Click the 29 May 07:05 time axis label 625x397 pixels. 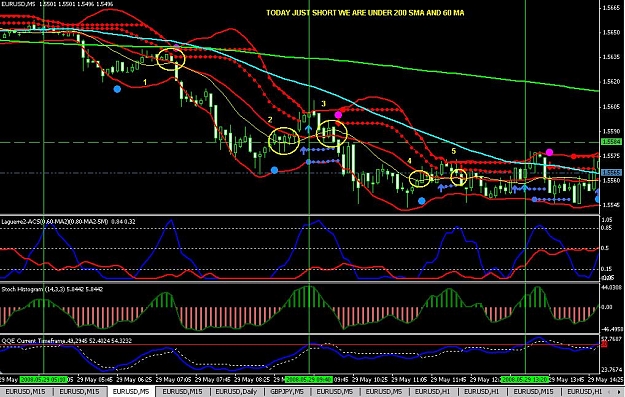point(173,379)
